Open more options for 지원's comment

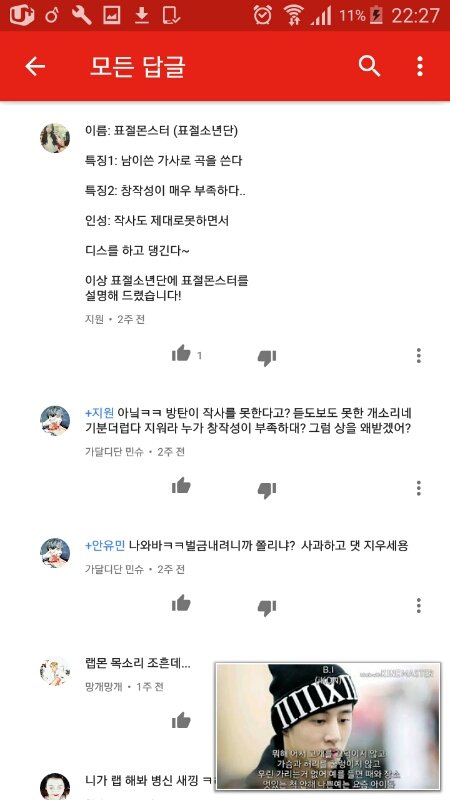(x=419, y=356)
